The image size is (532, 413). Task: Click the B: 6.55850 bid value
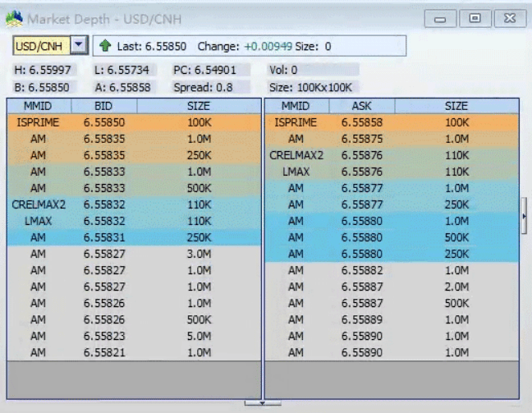(x=42, y=88)
